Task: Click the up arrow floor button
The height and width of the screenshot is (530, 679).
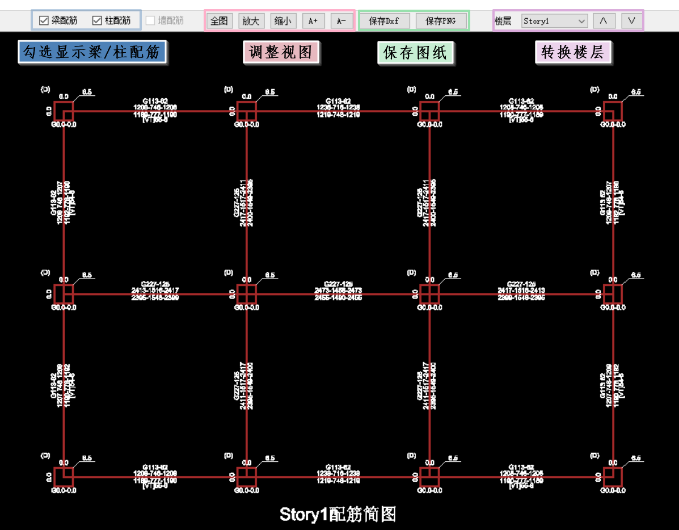Action: point(603,20)
